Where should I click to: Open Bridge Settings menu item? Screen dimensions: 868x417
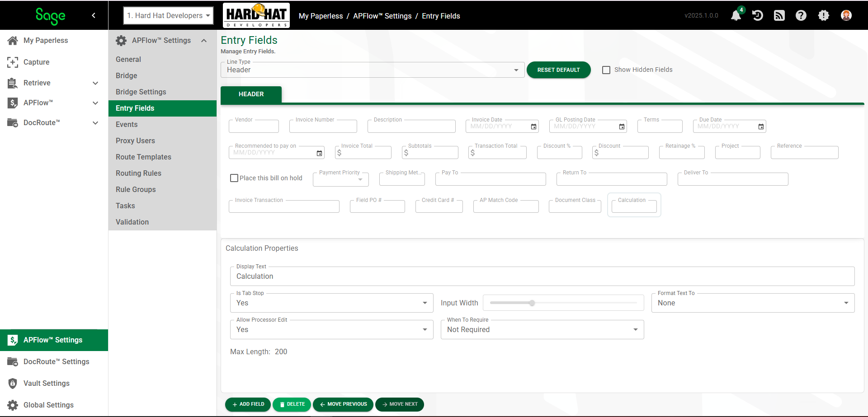click(x=162, y=92)
